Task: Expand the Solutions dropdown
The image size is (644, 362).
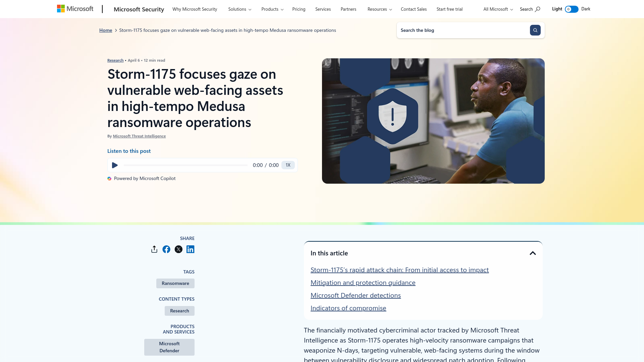Action: (x=239, y=9)
